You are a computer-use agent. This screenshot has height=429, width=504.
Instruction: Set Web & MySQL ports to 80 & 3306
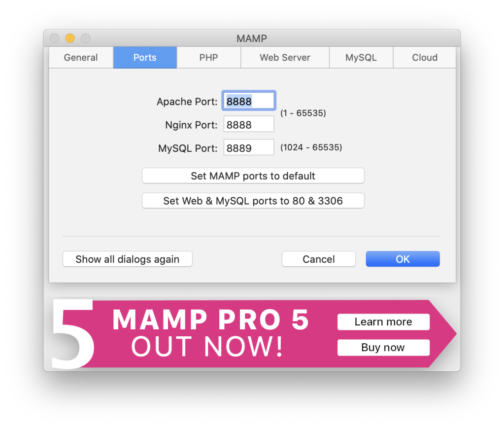pyautogui.click(x=253, y=201)
